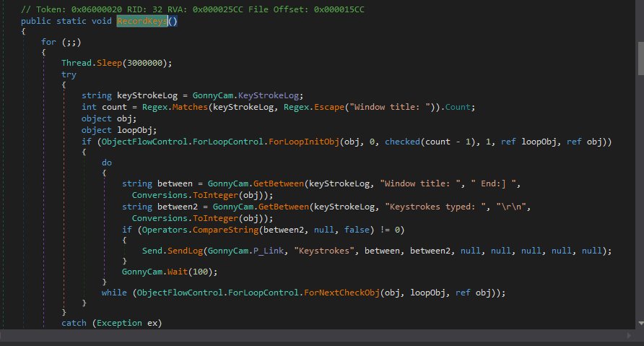
Task: Click the "Keystrokes typed: " string literal
Action: [438, 207]
